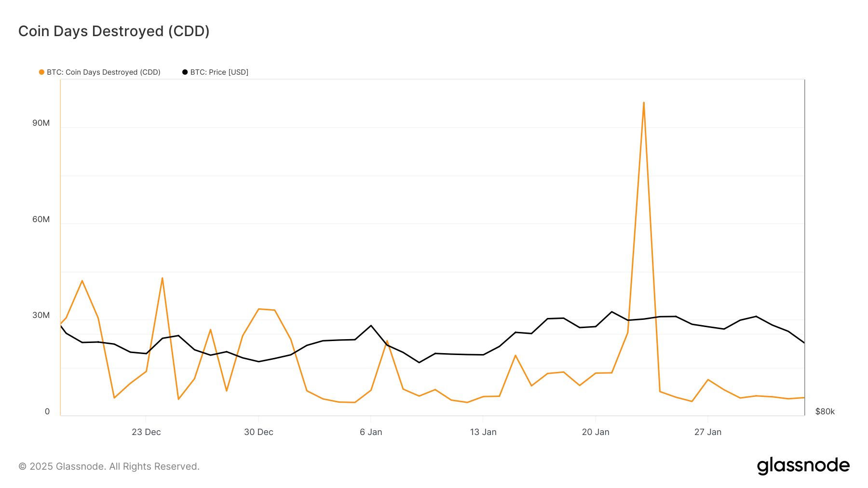Image resolution: width=868 pixels, height=488 pixels.
Task: Select the 20 Jan date label
Action: point(596,432)
